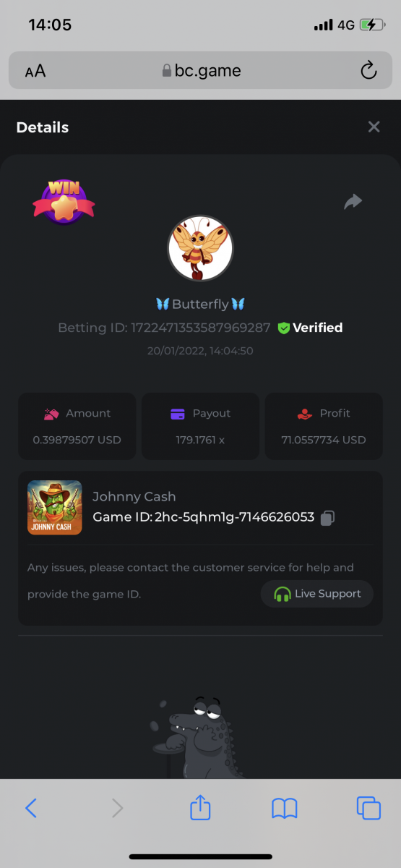Open the Johnny Cash game thumbnail

(x=55, y=508)
